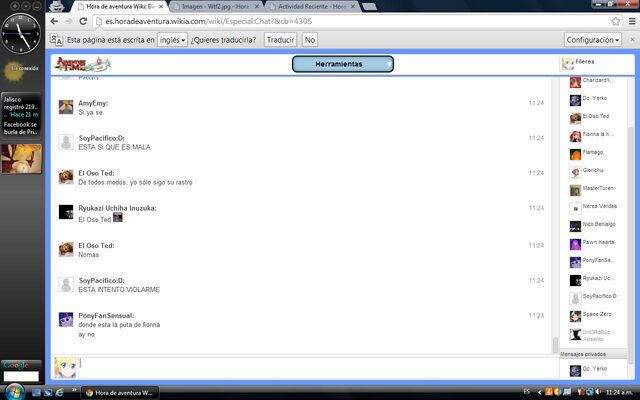This screenshot has height=400, width=640.
Task: Select Dc. Yerko in the user list
Action: click(x=593, y=100)
